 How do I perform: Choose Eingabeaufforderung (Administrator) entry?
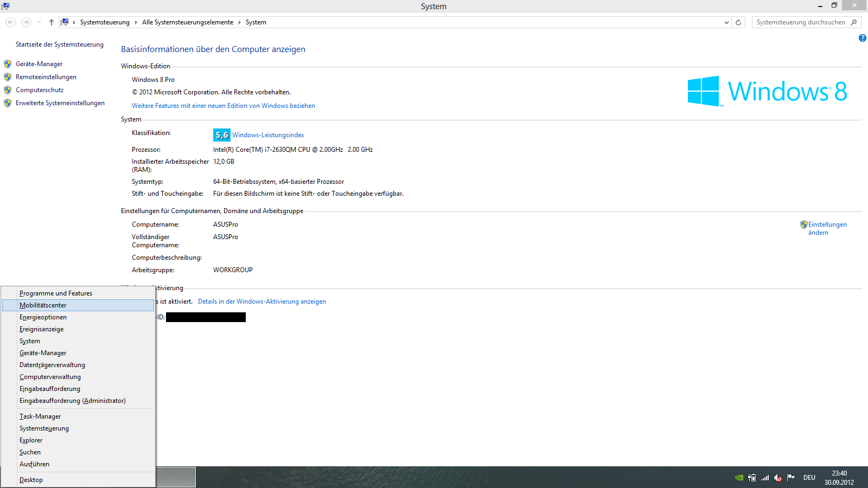[x=78, y=401]
